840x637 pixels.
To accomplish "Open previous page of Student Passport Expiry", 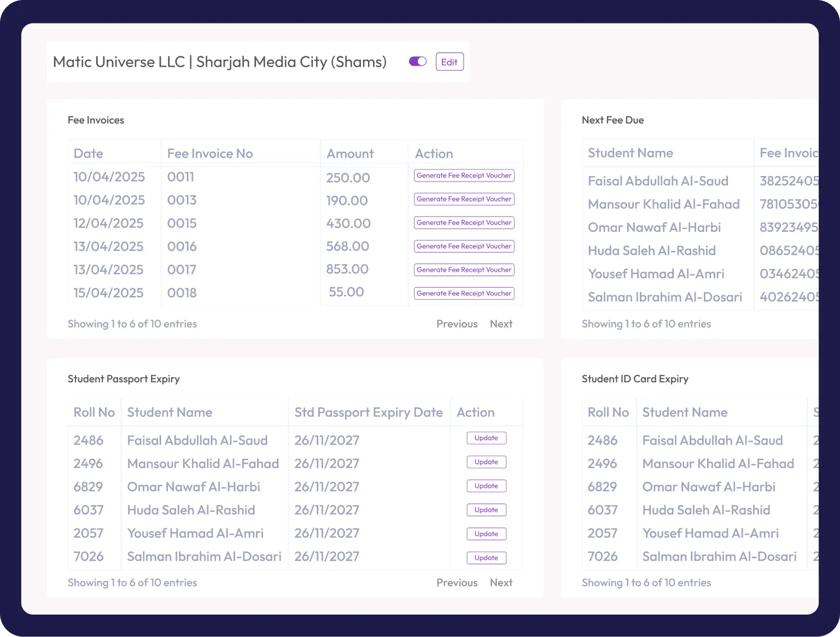I will [x=457, y=583].
